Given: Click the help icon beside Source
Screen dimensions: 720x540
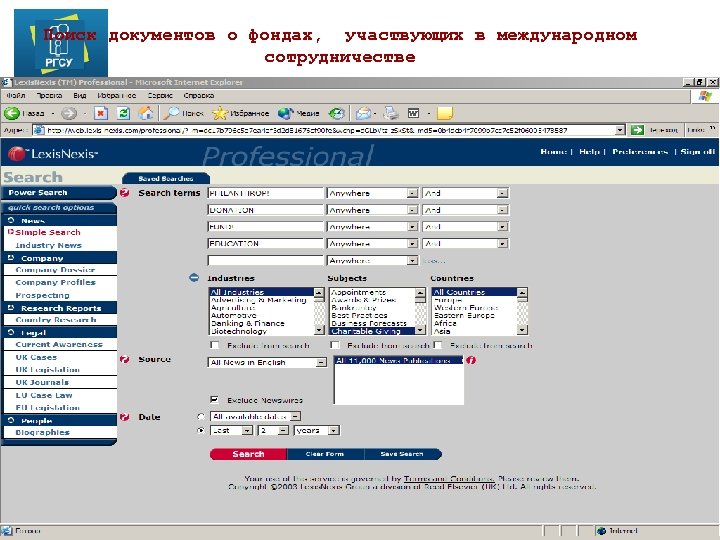Looking at the screenshot, I should pyautogui.click(x=124, y=359).
